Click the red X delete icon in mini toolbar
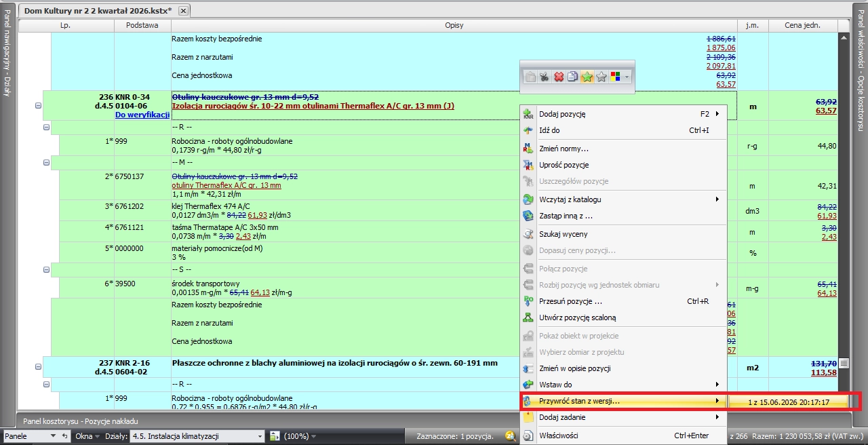Screen dimensions: 868x445 click(x=559, y=77)
